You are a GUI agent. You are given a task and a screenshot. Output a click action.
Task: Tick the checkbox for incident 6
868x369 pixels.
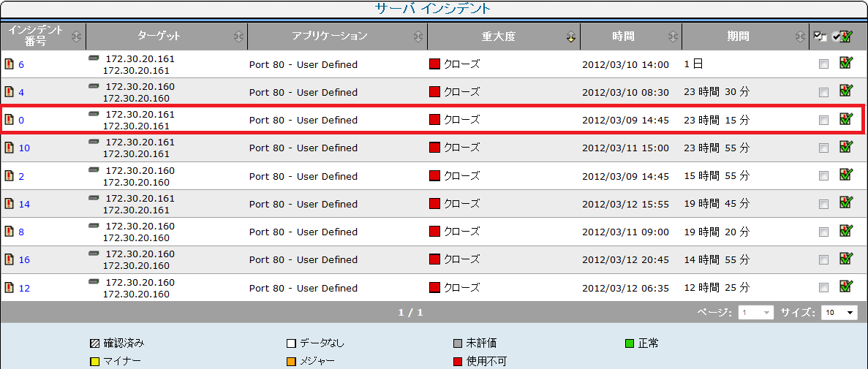[x=823, y=64]
